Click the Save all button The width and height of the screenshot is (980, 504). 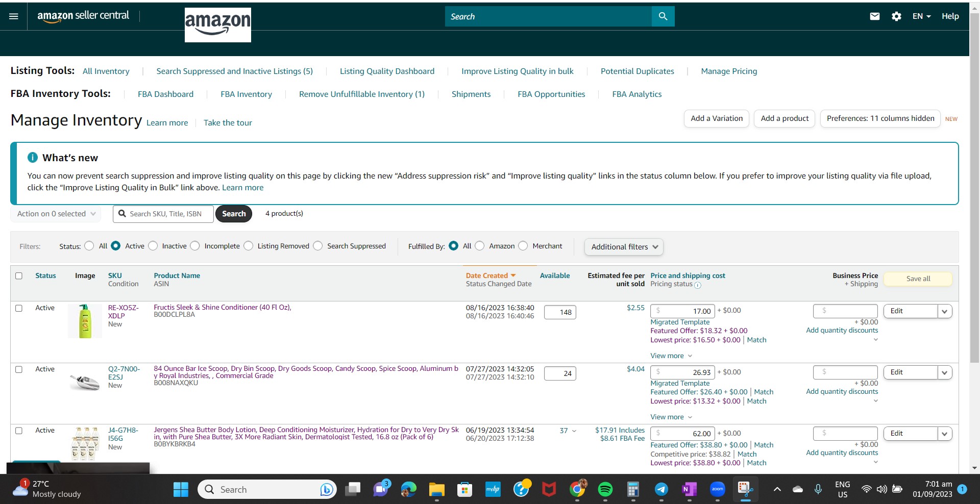tap(918, 279)
